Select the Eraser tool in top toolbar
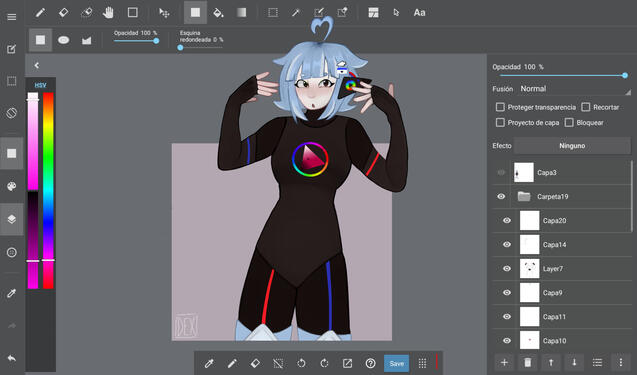Screen dimensions: 637x375 point(63,13)
